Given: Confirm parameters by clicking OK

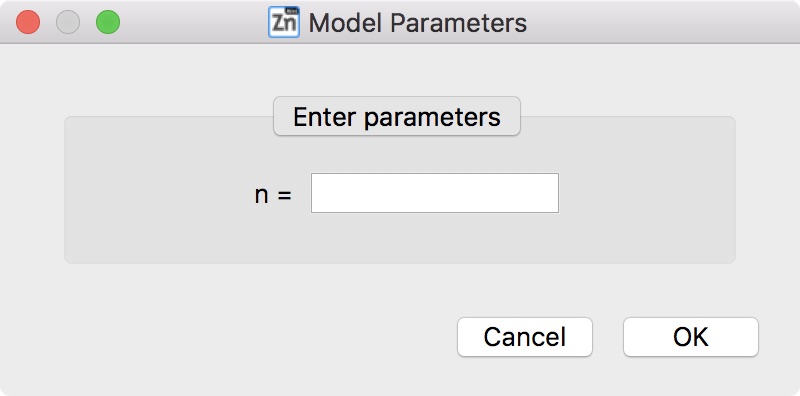Looking at the screenshot, I should coord(691,337).
